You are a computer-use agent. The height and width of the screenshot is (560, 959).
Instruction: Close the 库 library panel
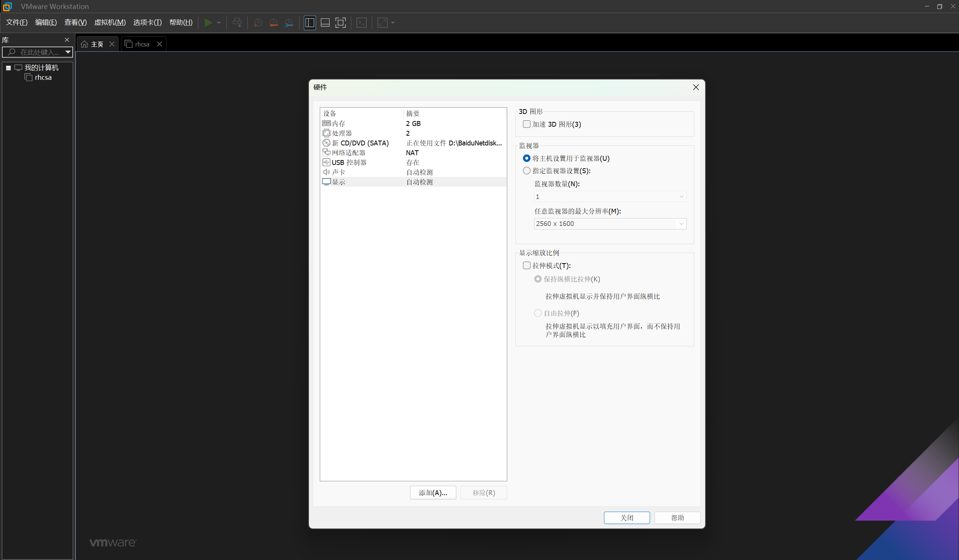coord(67,40)
